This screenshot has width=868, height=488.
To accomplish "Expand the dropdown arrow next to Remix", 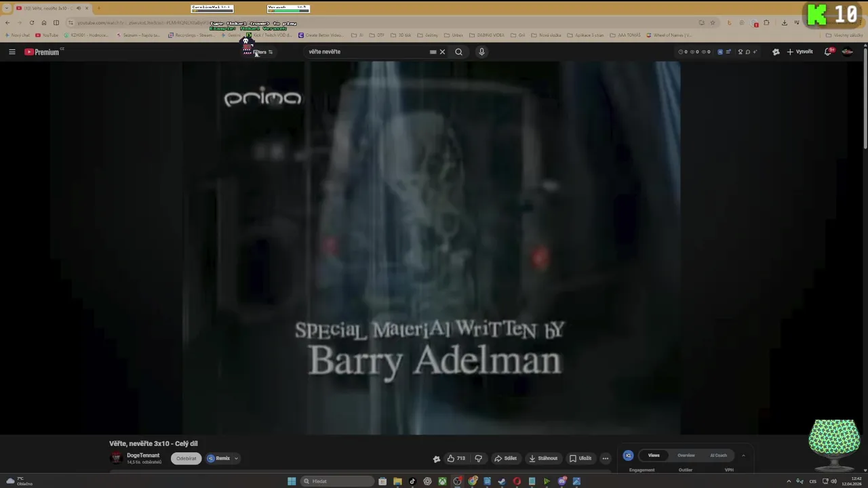I will pos(236,458).
